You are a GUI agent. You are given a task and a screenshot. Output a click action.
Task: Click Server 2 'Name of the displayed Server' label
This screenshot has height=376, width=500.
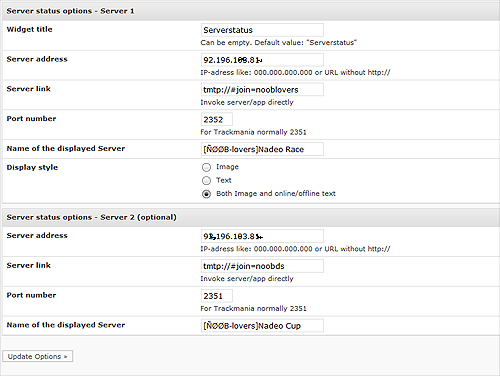[x=66, y=325]
